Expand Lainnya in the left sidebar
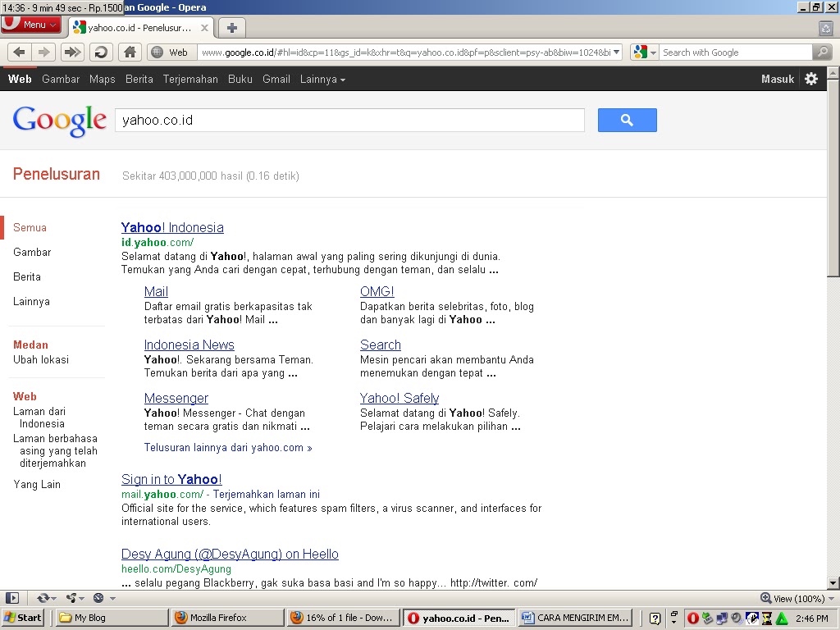The height and width of the screenshot is (630, 840). [x=32, y=302]
